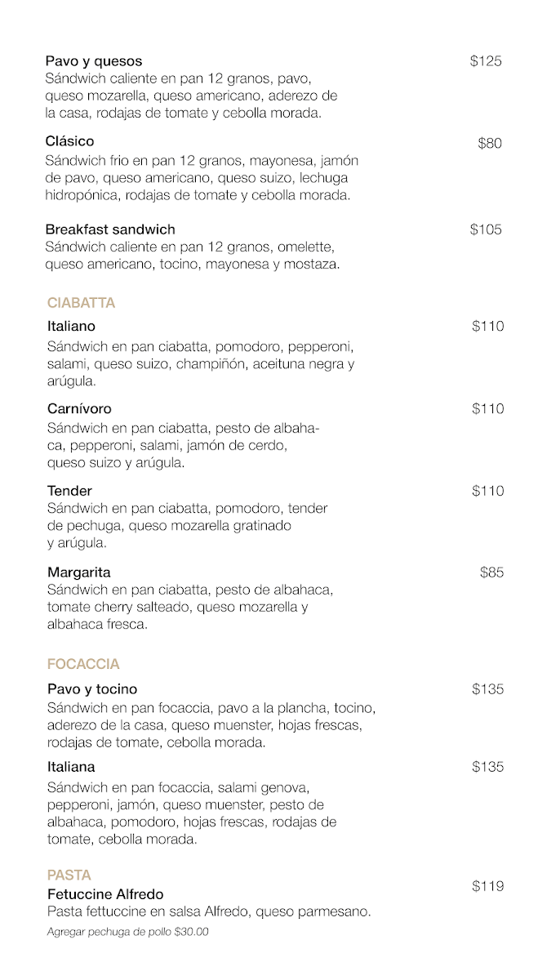Click the Tender description mentioning mozarella gratinado
This screenshot has width=551, height=980.
(x=169, y=526)
